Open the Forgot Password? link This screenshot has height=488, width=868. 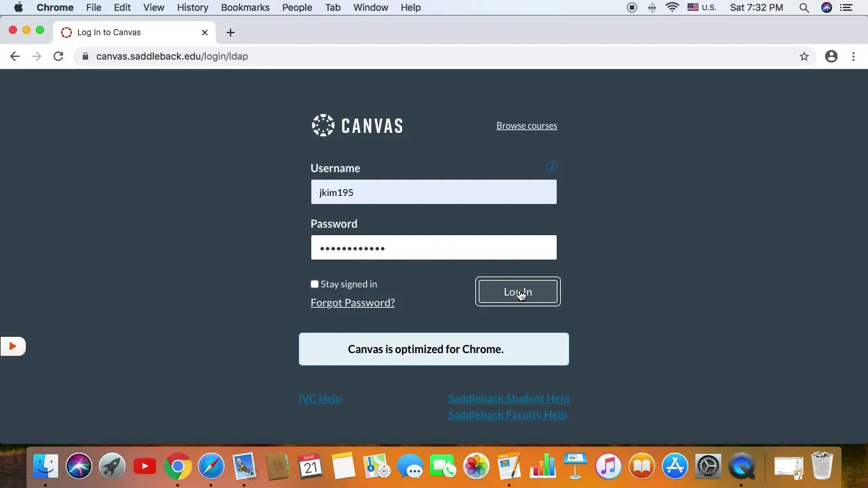[353, 302]
